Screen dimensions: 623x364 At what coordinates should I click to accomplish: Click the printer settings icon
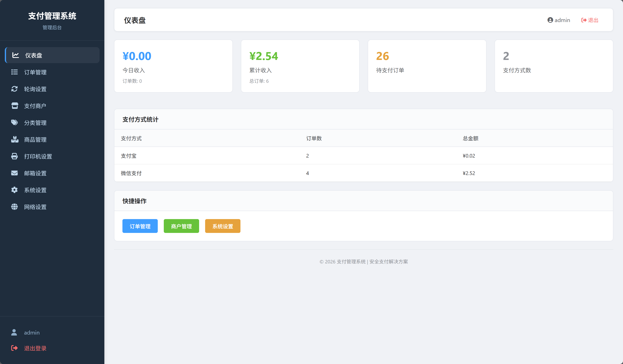pos(15,156)
